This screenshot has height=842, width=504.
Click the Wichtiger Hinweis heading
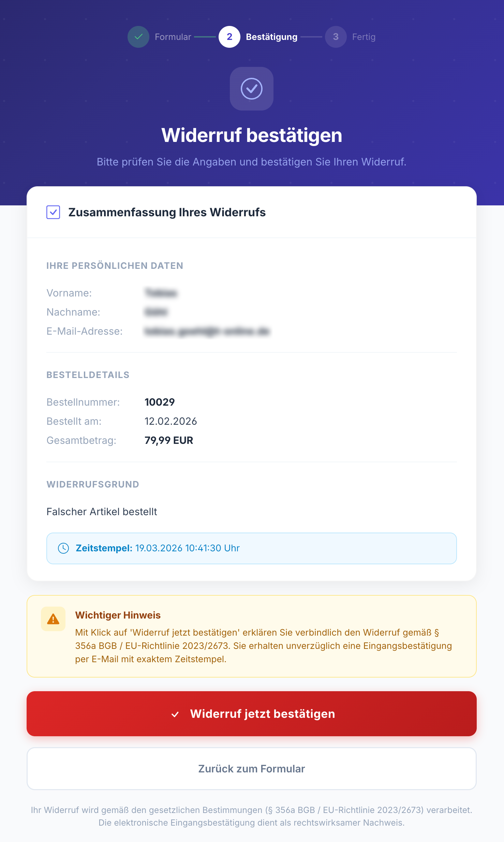click(x=118, y=615)
